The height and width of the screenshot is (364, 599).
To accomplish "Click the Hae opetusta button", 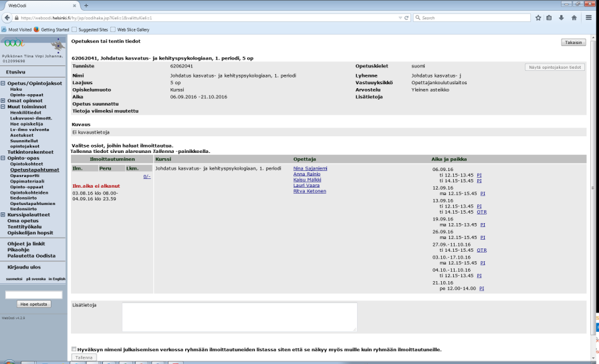I will pos(33,304).
